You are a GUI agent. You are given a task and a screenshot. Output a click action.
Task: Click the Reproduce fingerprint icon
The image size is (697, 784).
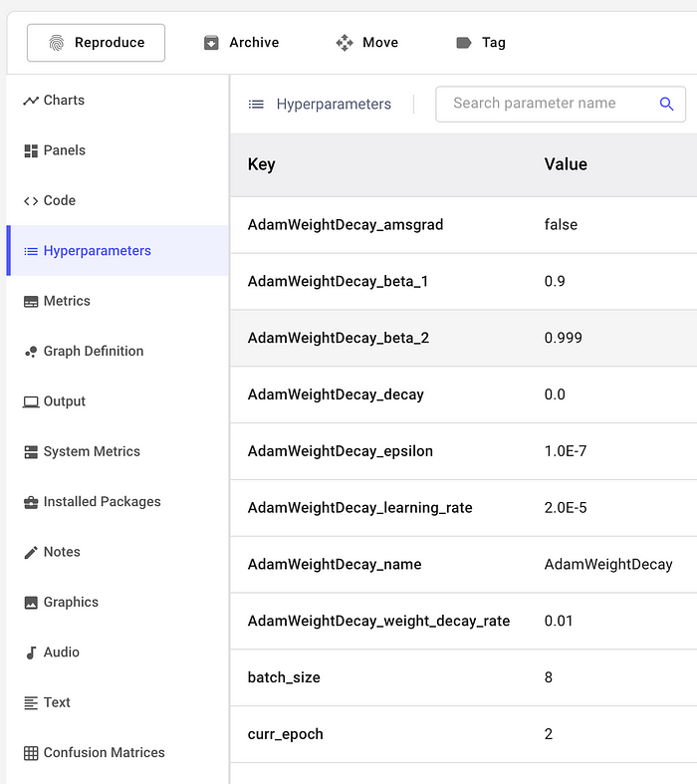click(57, 43)
